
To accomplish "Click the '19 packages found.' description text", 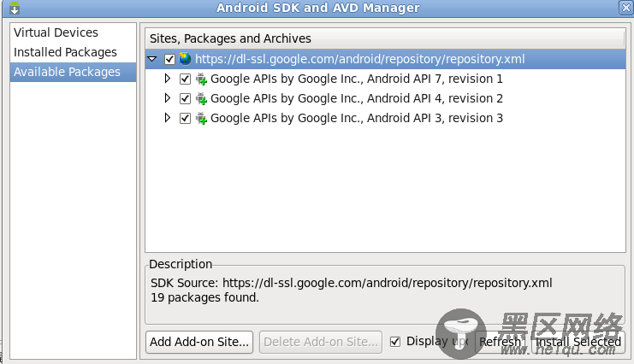I will (x=204, y=297).
